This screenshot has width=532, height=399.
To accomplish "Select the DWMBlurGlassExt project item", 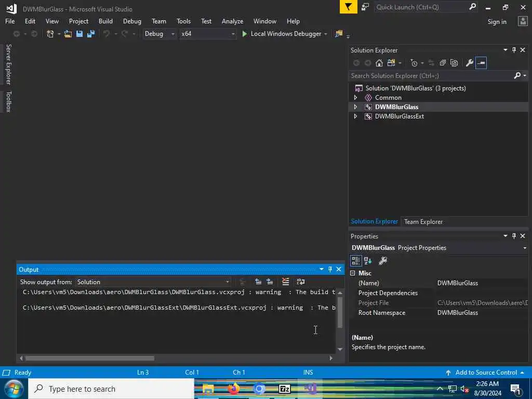I will [x=400, y=116].
